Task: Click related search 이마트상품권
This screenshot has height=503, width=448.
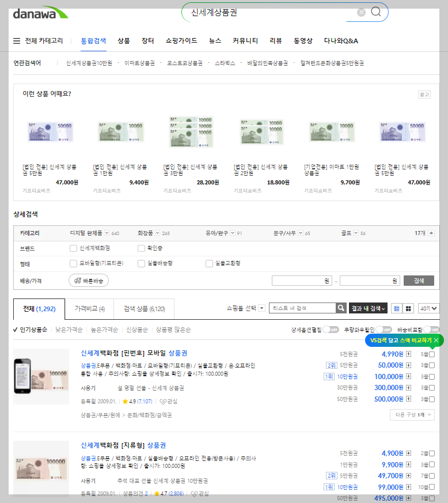Action: (139, 63)
